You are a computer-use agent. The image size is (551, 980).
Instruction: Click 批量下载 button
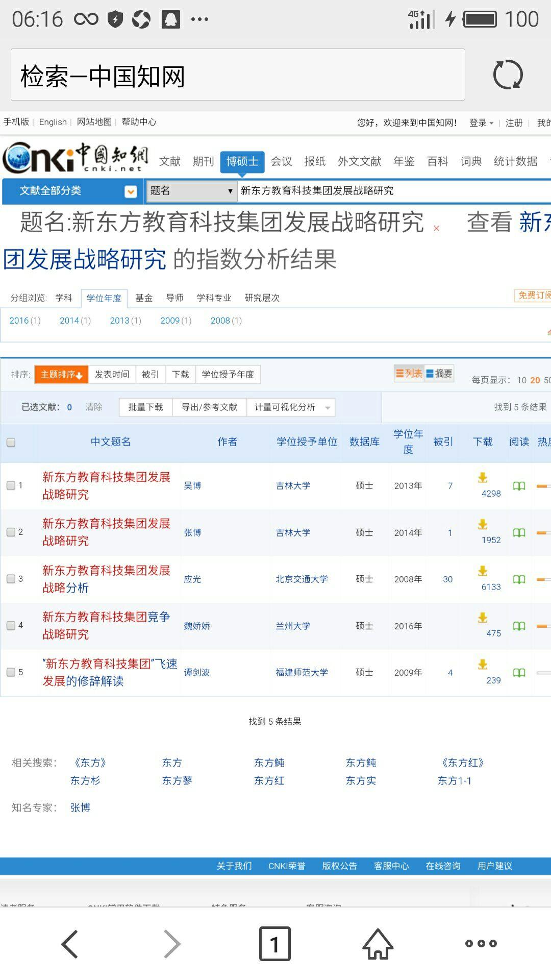pyautogui.click(x=145, y=407)
